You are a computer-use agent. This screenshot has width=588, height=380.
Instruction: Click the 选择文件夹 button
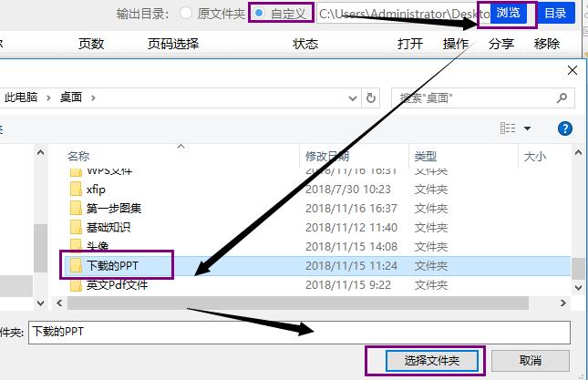(x=432, y=361)
